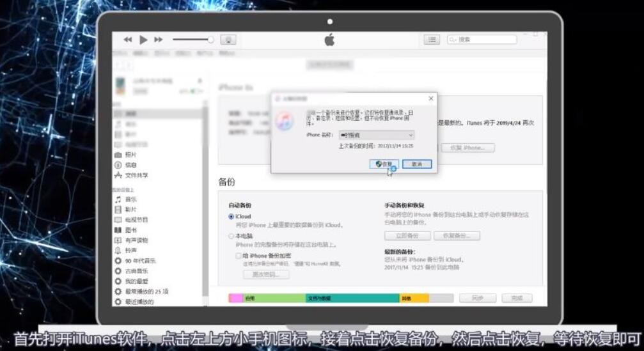Click 取消 in the restore dialog
Viewport: 644px width, 351px height.
point(417,164)
